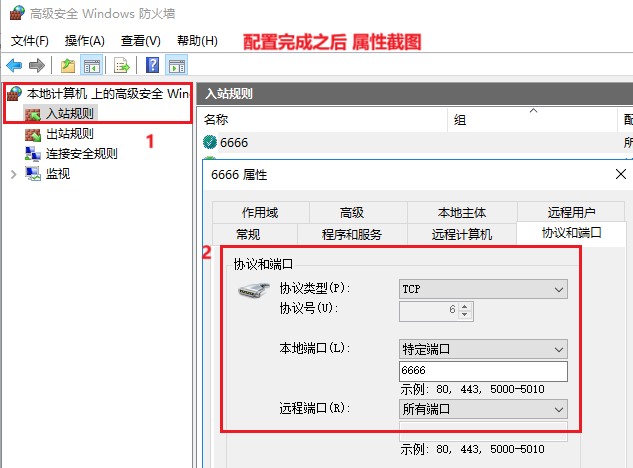Click the Monitoring (监视) computer icon
Viewport: 633px width, 468px height.
click(33, 174)
